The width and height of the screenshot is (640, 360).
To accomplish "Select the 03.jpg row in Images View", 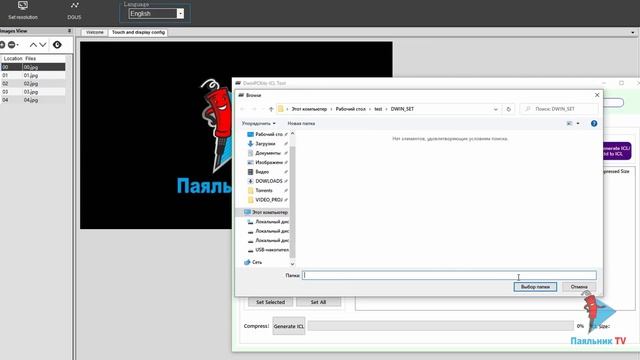I will pos(33,91).
